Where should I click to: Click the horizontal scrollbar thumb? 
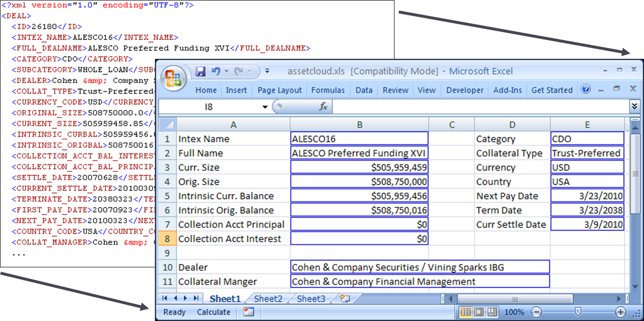point(515,299)
